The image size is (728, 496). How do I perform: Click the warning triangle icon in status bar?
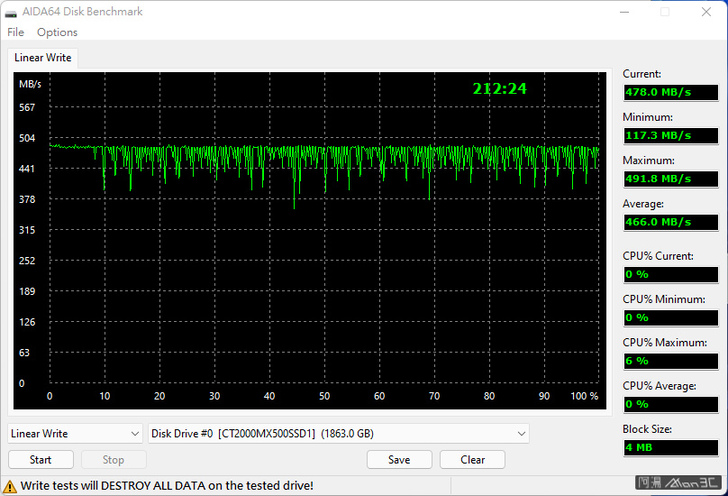point(10,486)
